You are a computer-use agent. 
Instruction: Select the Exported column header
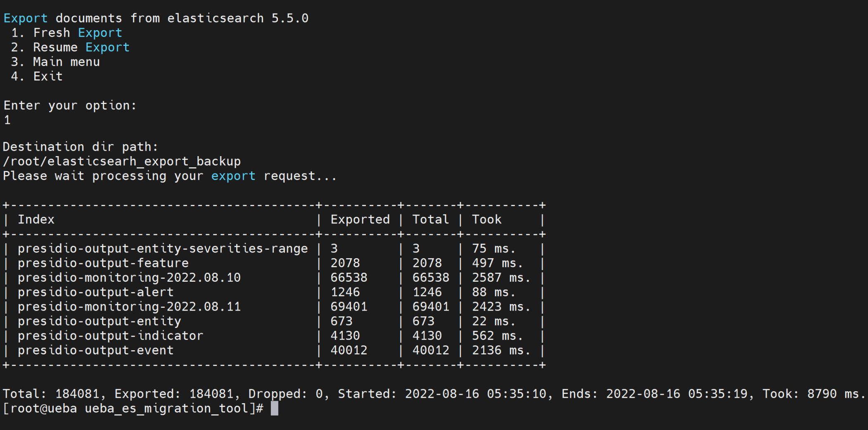360,219
